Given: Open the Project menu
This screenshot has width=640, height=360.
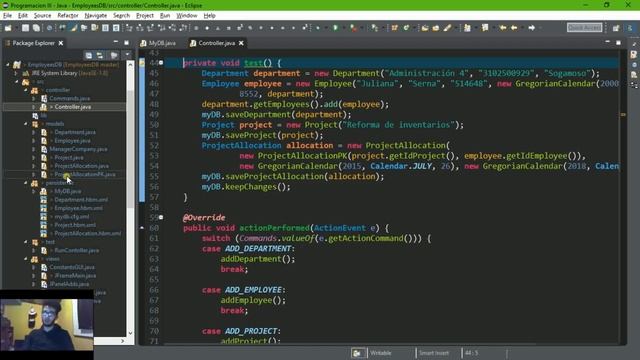Looking at the screenshot, I should (145, 16).
